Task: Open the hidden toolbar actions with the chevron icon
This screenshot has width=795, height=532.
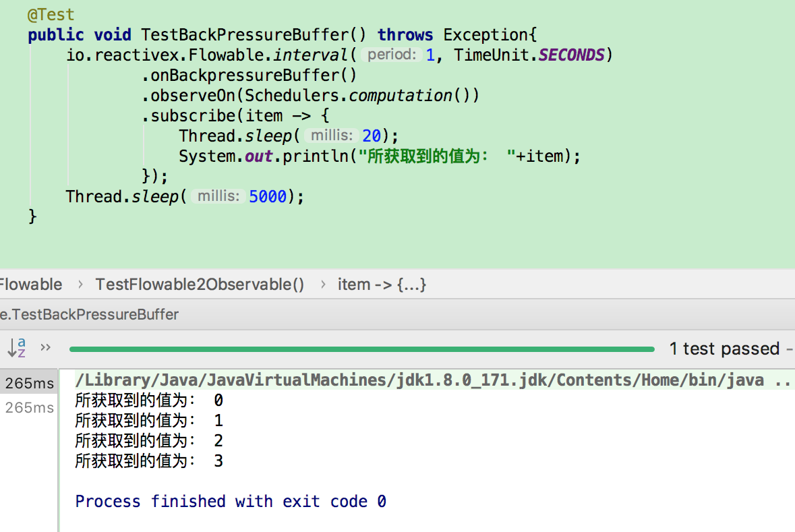Action: (45, 348)
